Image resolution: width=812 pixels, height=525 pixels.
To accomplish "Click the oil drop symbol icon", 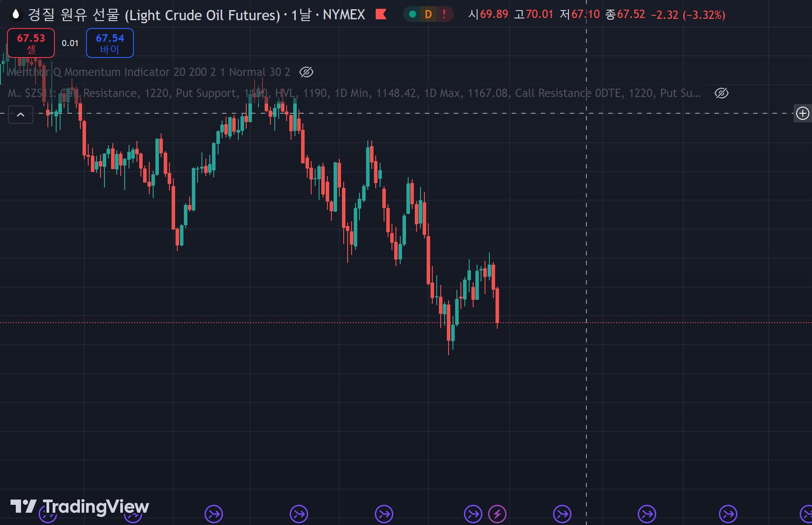I will tap(16, 14).
